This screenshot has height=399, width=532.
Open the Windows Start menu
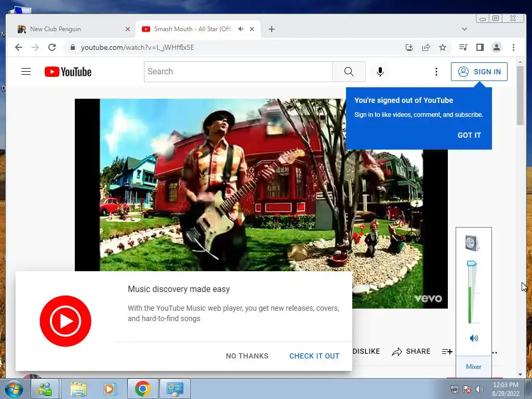[x=14, y=389]
